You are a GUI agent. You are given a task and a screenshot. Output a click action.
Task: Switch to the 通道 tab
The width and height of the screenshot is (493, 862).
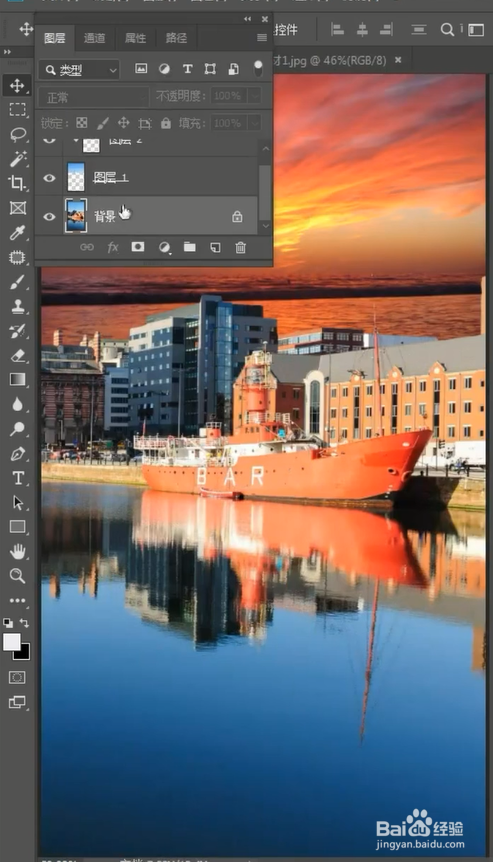pyautogui.click(x=95, y=38)
